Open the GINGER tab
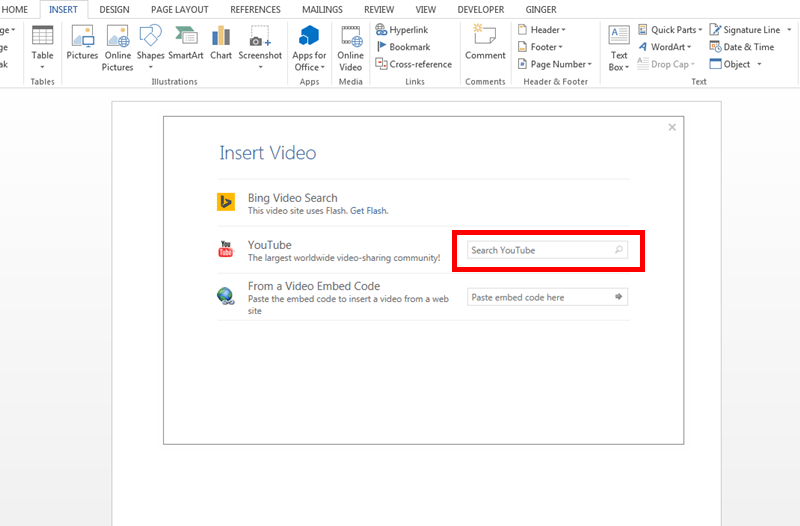The image size is (800, 526). tap(541, 9)
